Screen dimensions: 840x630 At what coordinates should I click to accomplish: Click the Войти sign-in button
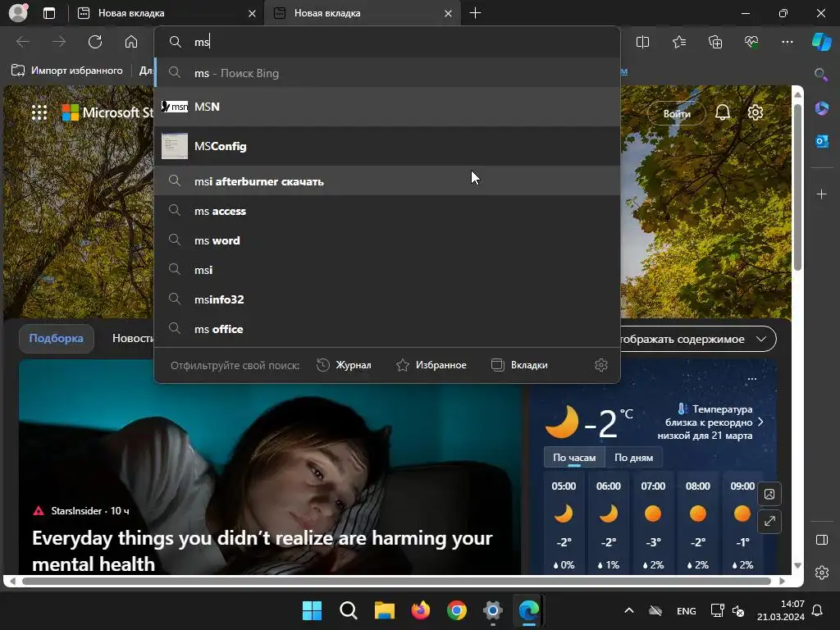677,113
